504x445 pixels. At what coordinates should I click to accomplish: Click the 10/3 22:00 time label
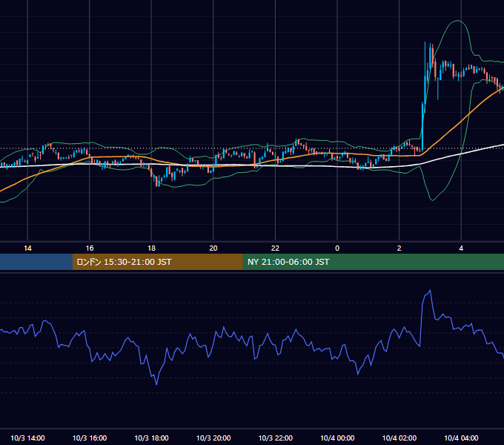[x=275, y=438]
